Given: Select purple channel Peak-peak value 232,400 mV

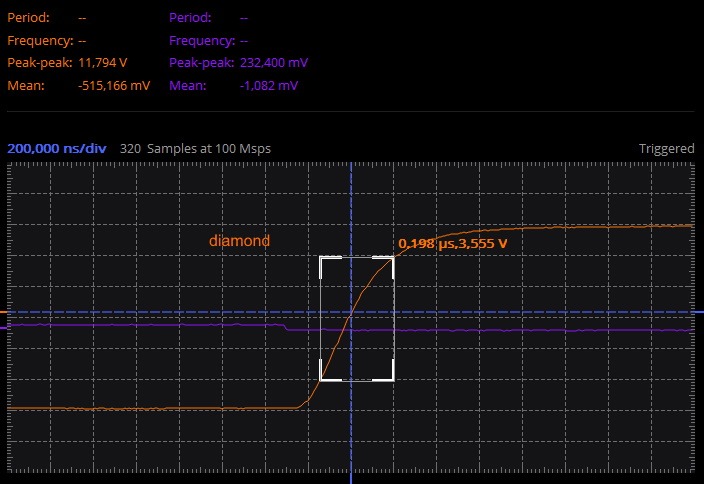Looking at the screenshot, I should (x=274, y=63).
